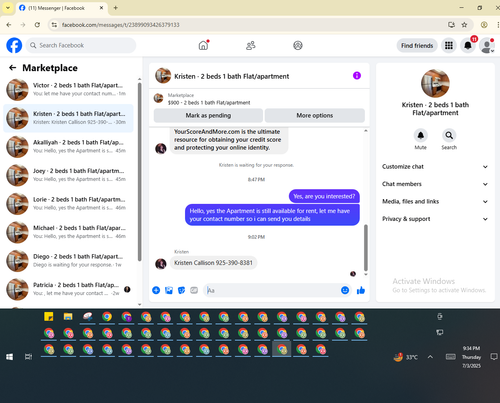
Task: Open the Windows notification center icon
Action: 494,357
